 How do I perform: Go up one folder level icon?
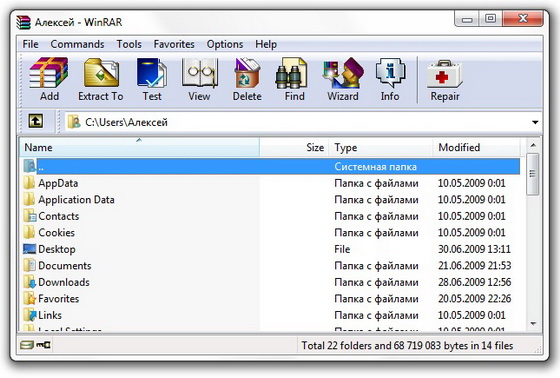click(36, 121)
